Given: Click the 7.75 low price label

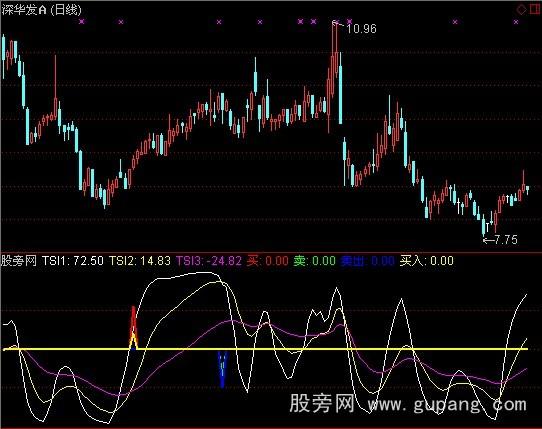Looking at the screenshot, I should pyautogui.click(x=506, y=240).
